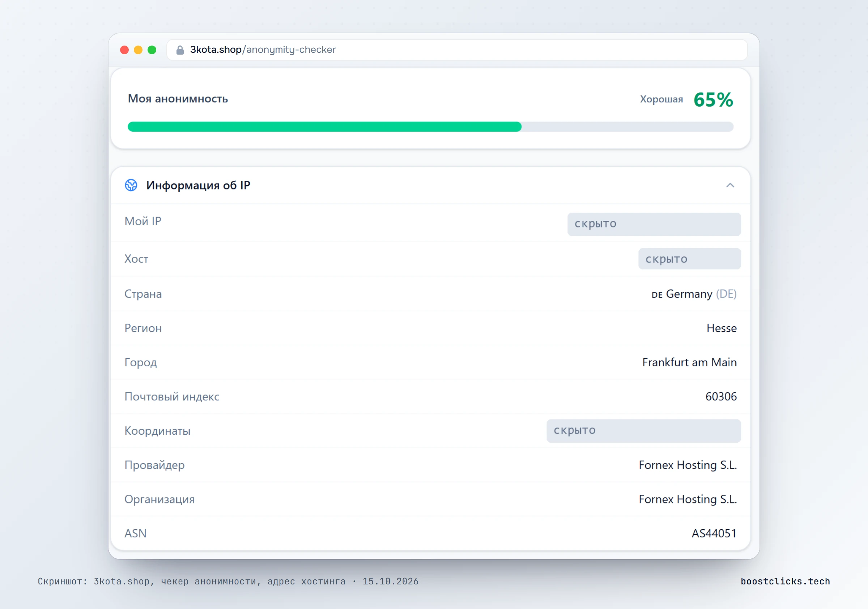The width and height of the screenshot is (868, 609).
Task: Reveal the hidden Координаты field
Action: coord(643,431)
